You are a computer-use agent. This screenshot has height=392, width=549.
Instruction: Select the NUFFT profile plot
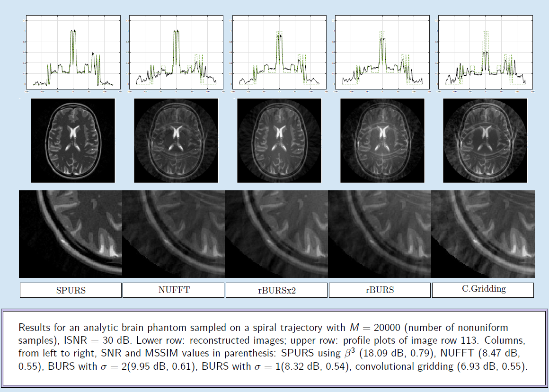tap(176, 53)
